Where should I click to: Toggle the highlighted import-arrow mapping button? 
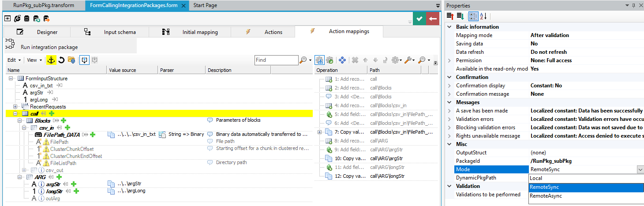85,60
